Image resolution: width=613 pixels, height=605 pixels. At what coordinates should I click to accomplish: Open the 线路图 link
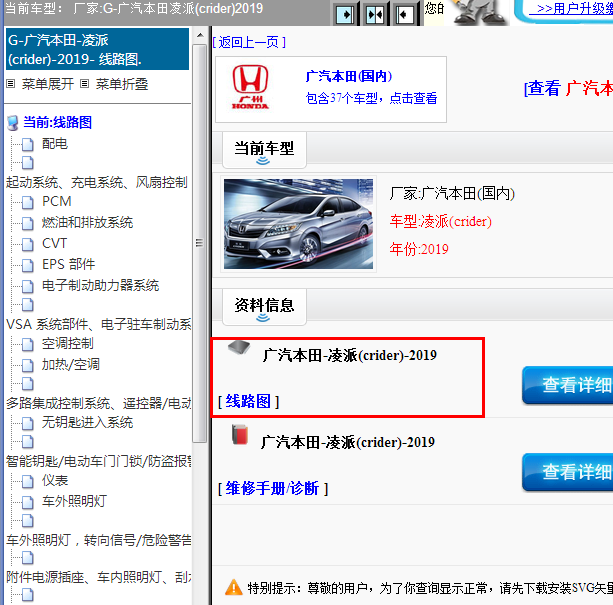coord(248,401)
